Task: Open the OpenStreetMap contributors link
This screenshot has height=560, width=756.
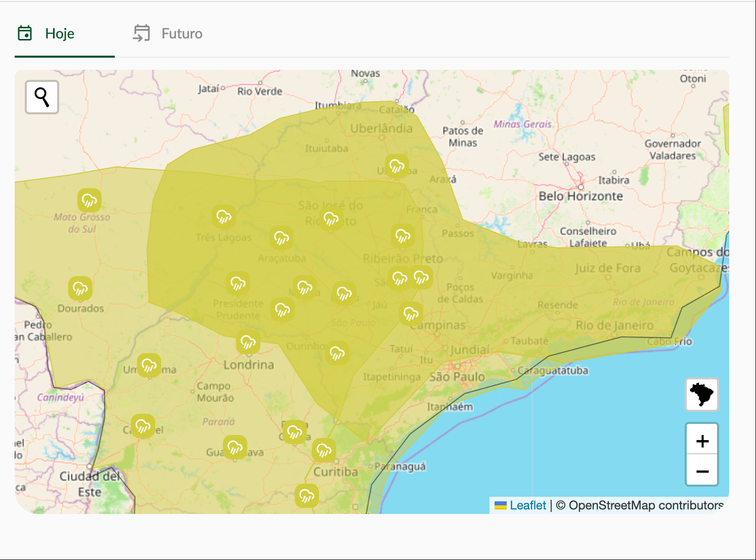Action: [646, 505]
